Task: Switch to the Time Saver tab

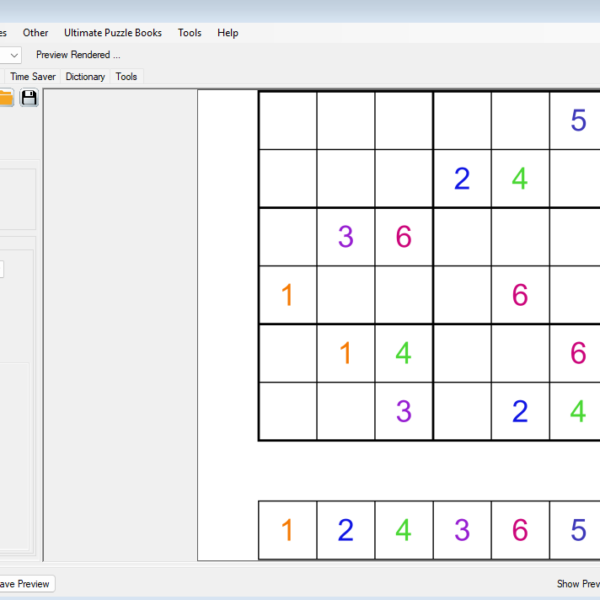Action: (33, 76)
